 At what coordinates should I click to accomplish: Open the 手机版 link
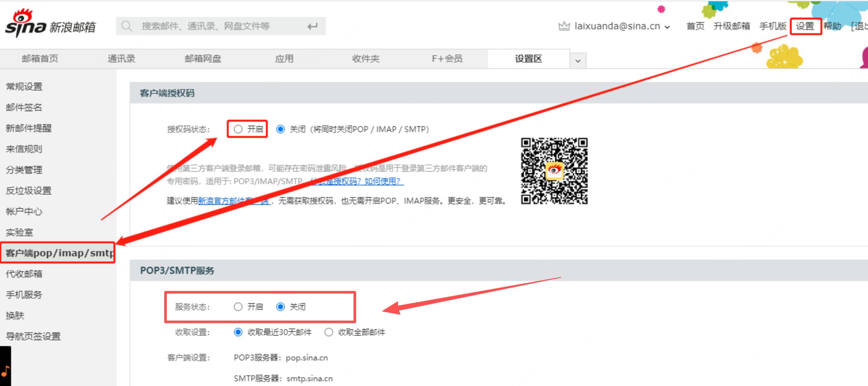pyautogui.click(x=773, y=26)
